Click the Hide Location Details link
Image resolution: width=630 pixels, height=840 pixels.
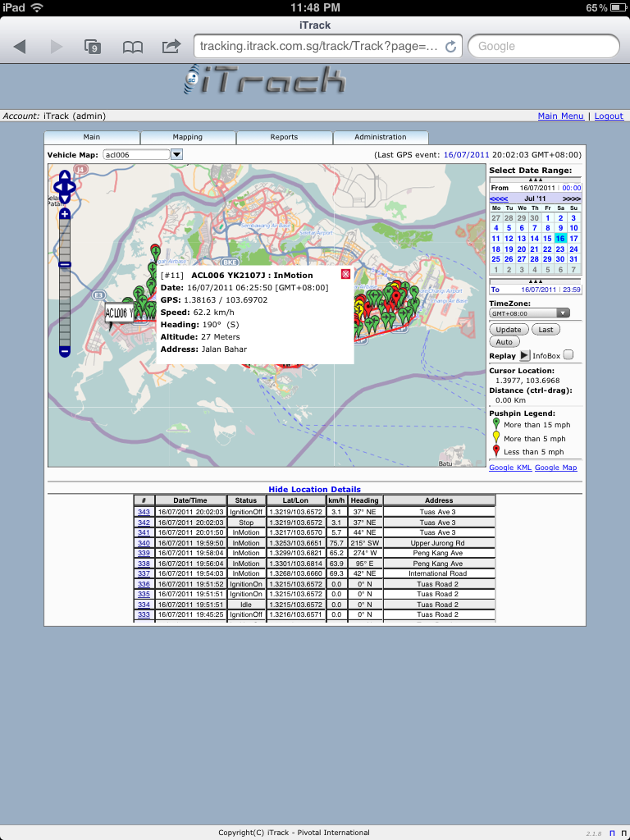(x=314, y=490)
